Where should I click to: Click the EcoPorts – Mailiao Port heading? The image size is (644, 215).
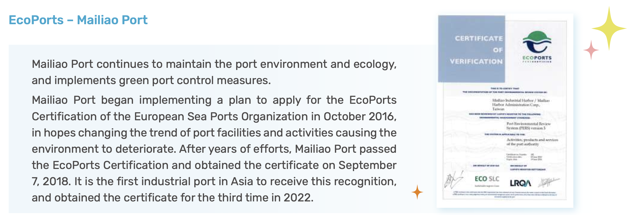(78, 20)
